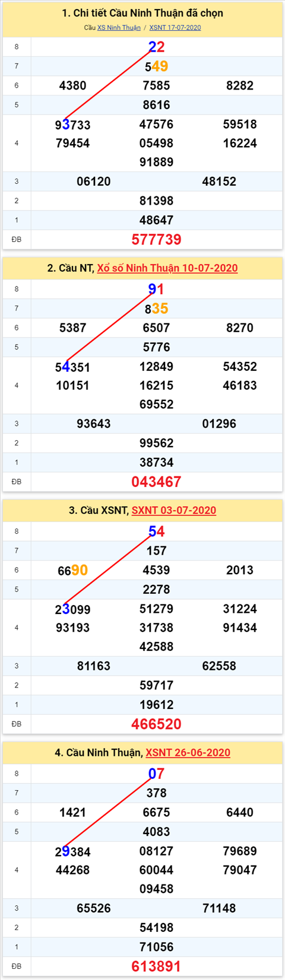Click the prize 8 value 07

(x=156, y=774)
